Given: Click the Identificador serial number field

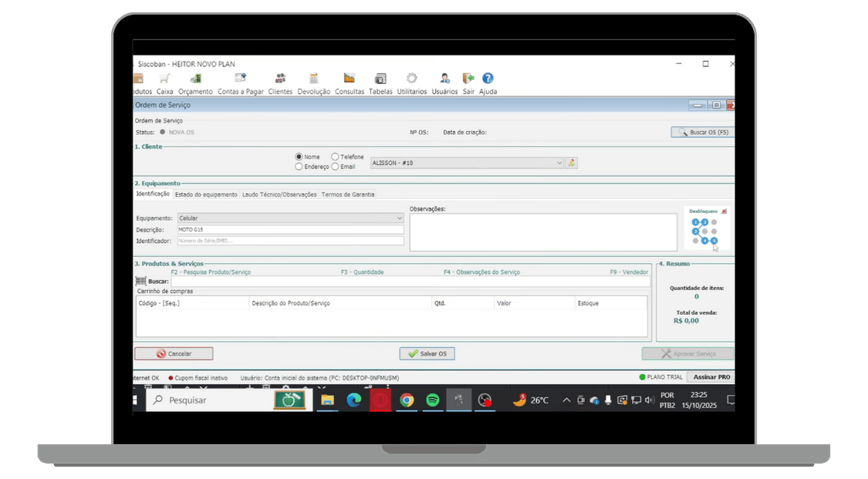Looking at the screenshot, I should click(x=290, y=241).
